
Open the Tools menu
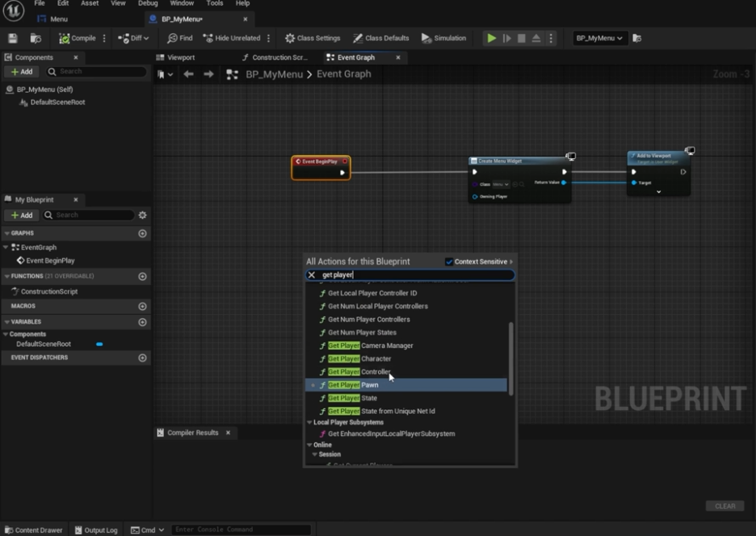tap(215, 3)
